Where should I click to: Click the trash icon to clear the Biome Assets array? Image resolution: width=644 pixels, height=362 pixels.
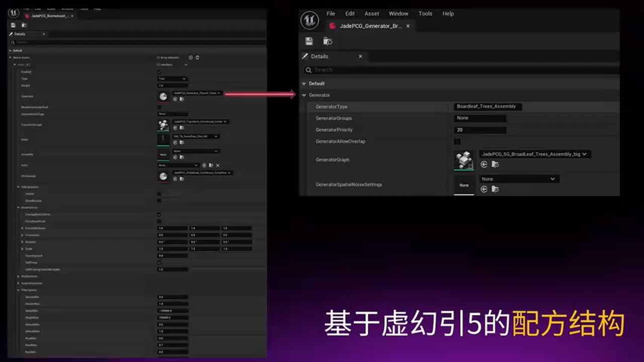pos(197,58)
